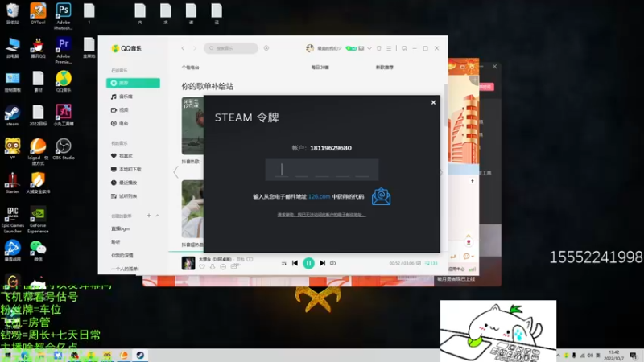Image resolution: width=644 pixels, height=362 pixels.
Task: Open the Adobe Premiere desktop shortcut
Action: 64,50
